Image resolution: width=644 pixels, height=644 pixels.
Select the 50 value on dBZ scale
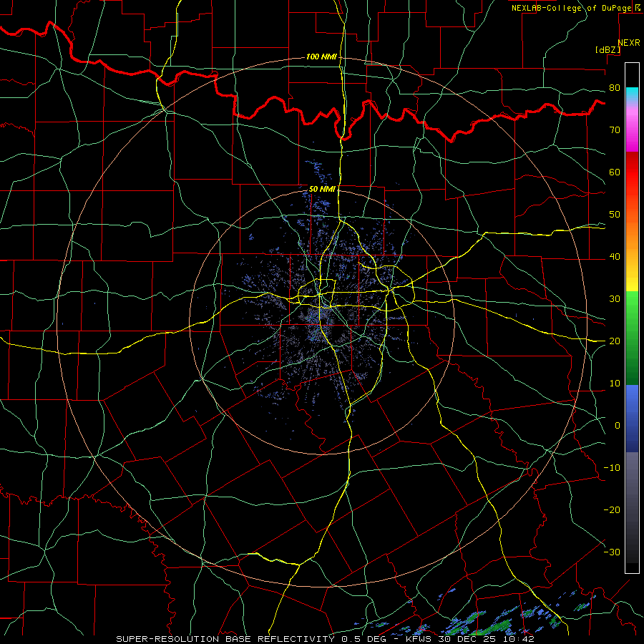point(615,215)
